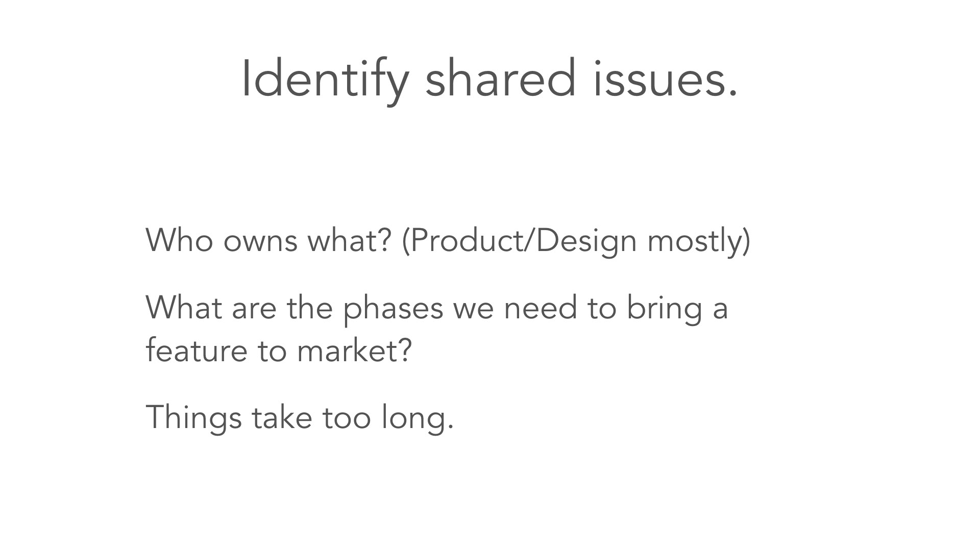
Task: Select the '(Product/Design mostly)' parenthetical text
Action: 576,241
